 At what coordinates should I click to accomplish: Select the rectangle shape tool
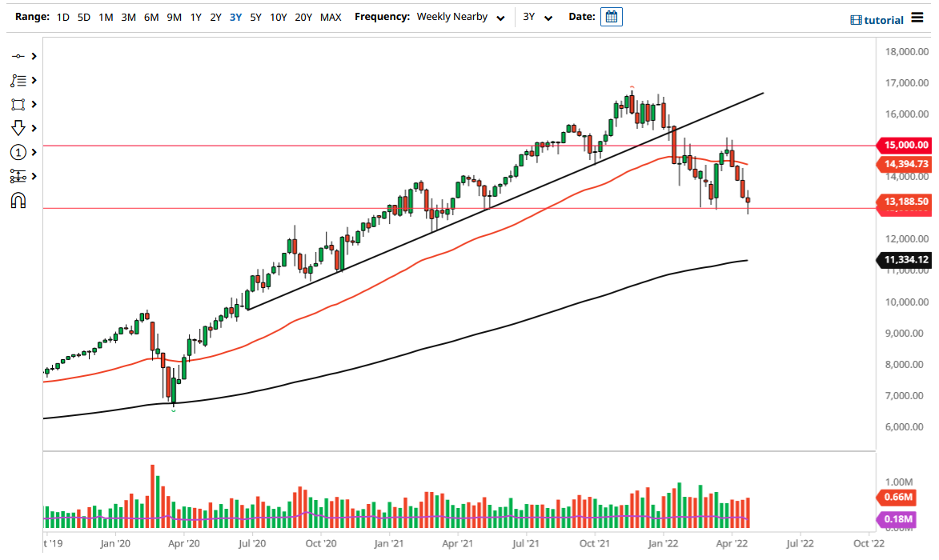click(x=18, y=105)
